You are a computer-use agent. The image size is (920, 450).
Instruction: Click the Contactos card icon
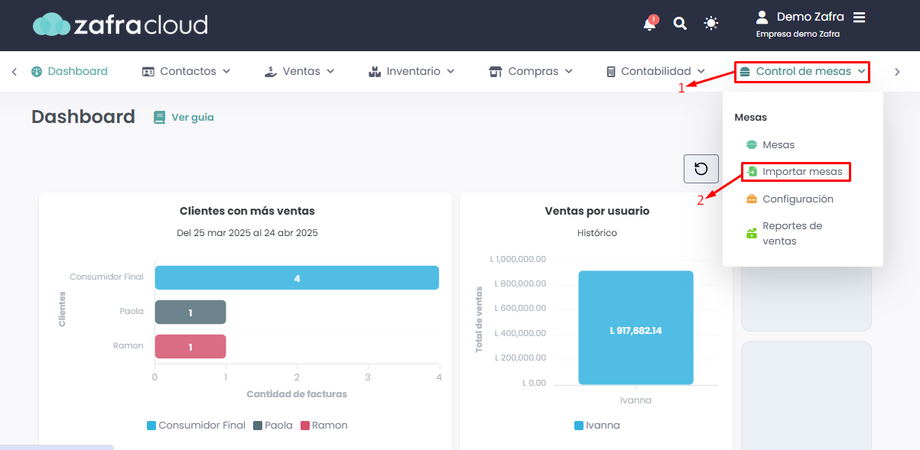tap(148, 72)
